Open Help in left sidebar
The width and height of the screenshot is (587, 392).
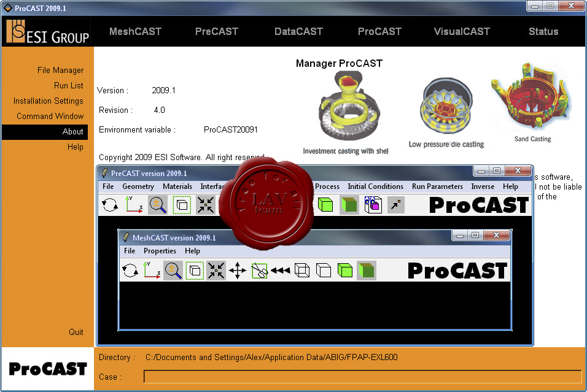coord(76,147)
